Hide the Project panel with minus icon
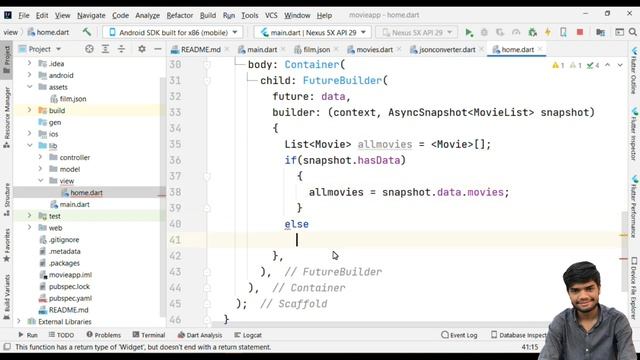Image resolution: width=640 pixels, height=360 pixels. (x=158, y=49)
